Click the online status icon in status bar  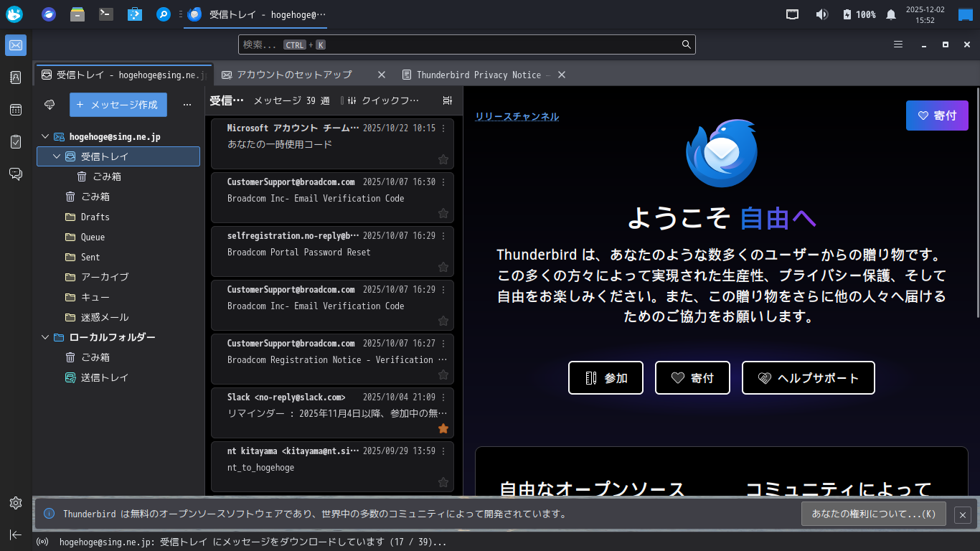point(43,542)
